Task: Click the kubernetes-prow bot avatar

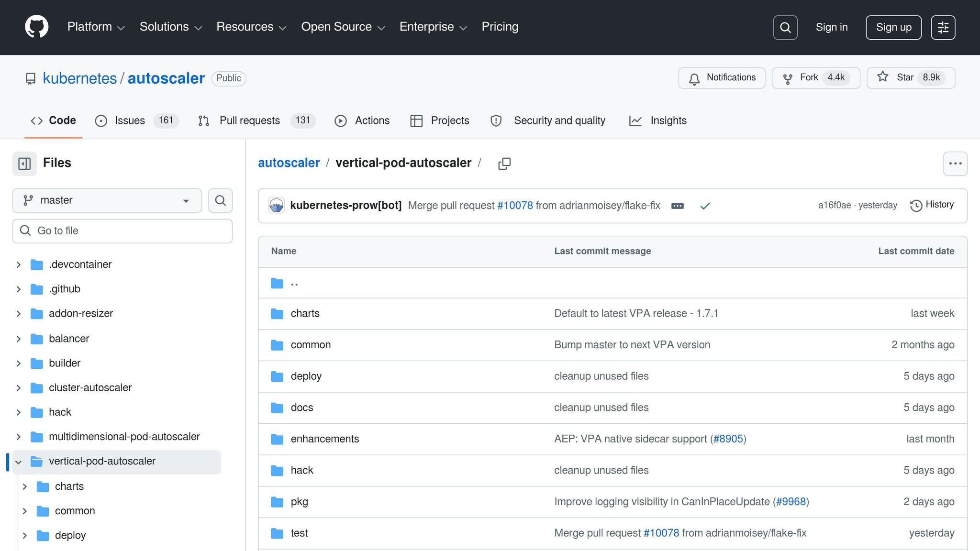Action: click(276, 206)
